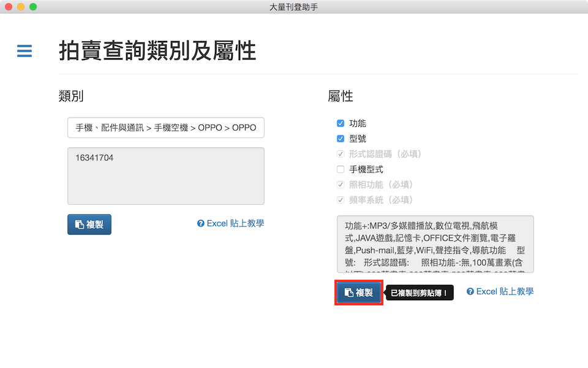The width and height of the screenshot is (588, 368).
Task: Click the 已複製到剪貼簿 tooltip
Action: point(421,293)
